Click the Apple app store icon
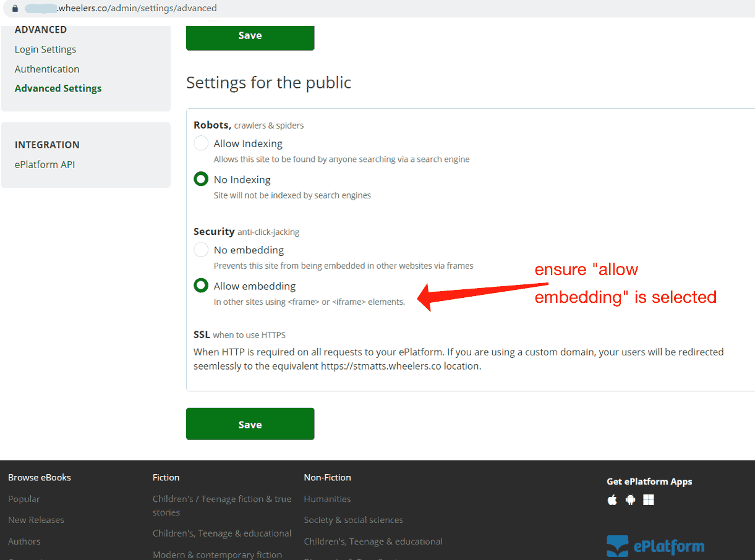 click(612, 500)
